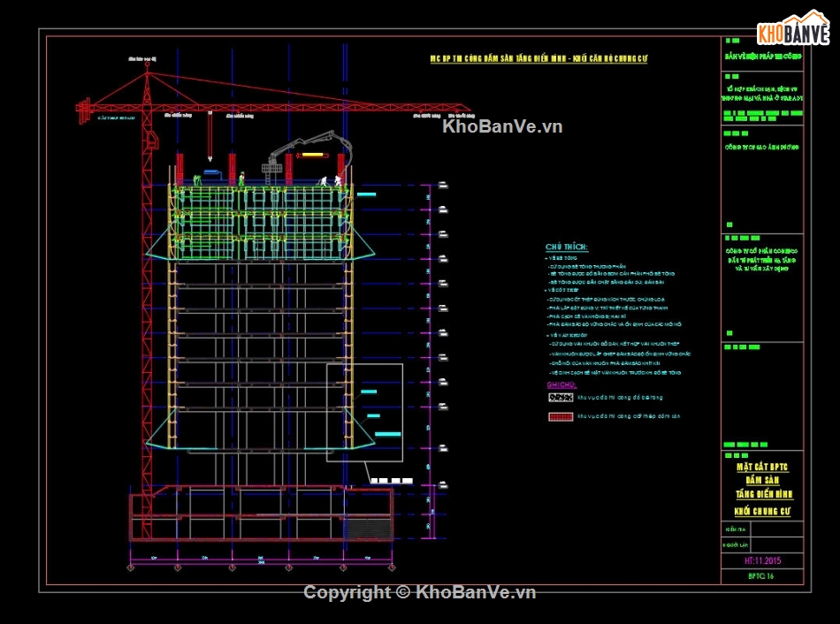Screen dimensions: 840x624
Task: Click the "KHỐI CHUNG CƯ" title block line
Action: (762, 512)
